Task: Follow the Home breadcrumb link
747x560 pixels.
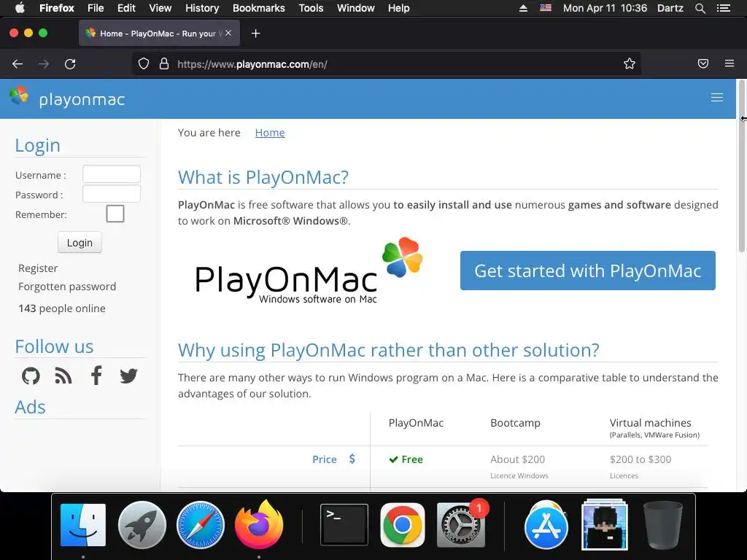Action: pyautogui.click(x=270, y=133)
